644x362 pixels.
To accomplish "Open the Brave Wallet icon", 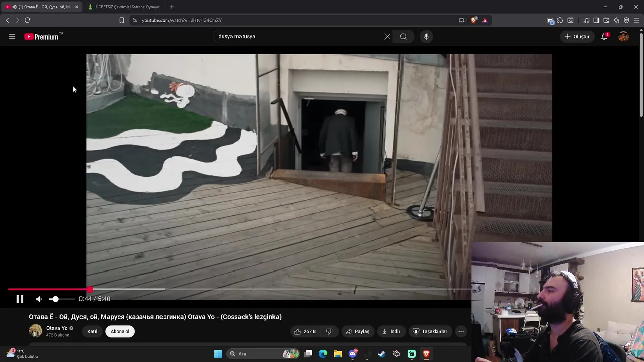I will (x=606, y=20).
